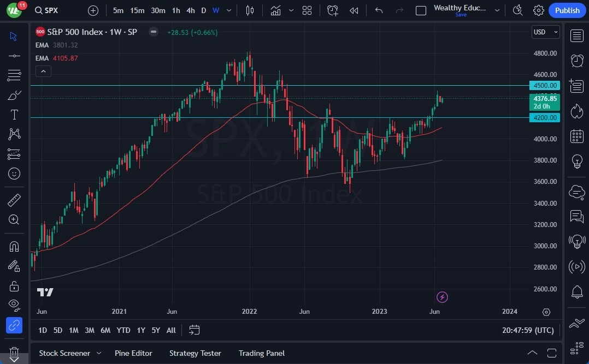Switch to the Pine Editor tab

point(133,353)
